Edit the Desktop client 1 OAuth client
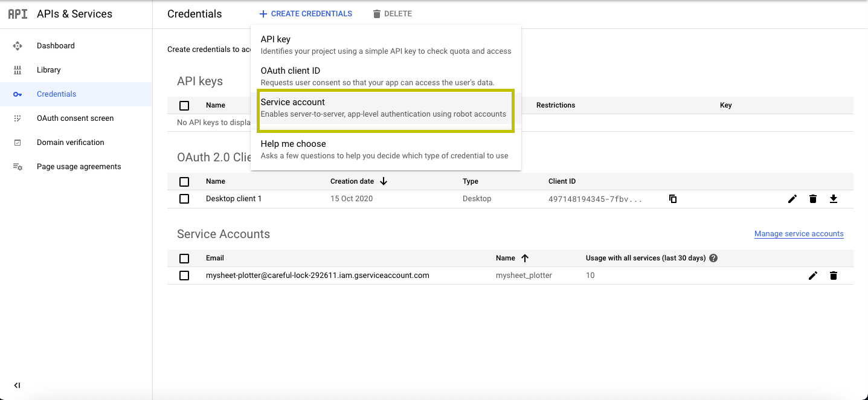The width and height of the screenshot is (868, 400). coord(792,199)
